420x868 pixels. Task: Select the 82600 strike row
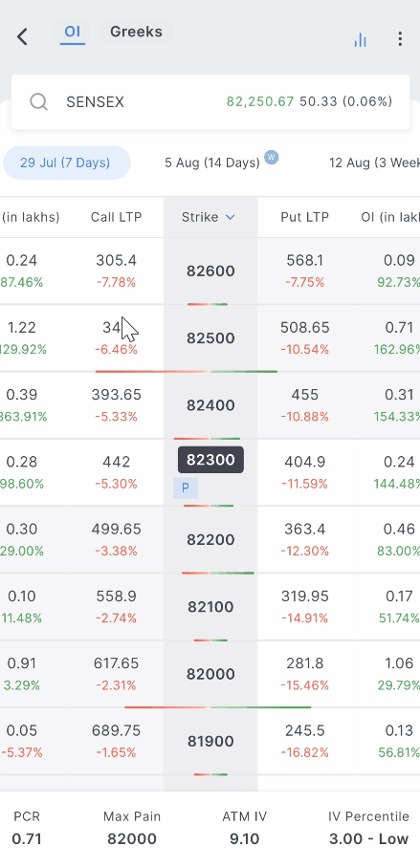pyautogui.click(x=210, y=271)
